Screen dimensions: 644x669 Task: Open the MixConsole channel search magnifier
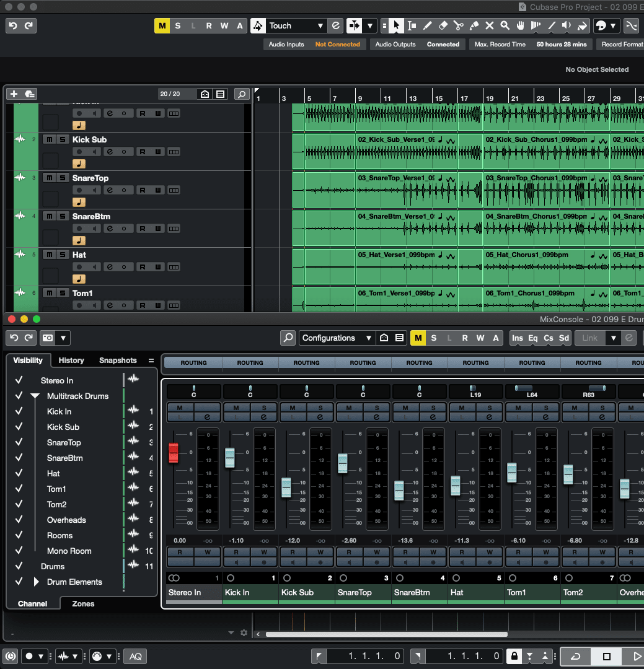tap(288, 338)
